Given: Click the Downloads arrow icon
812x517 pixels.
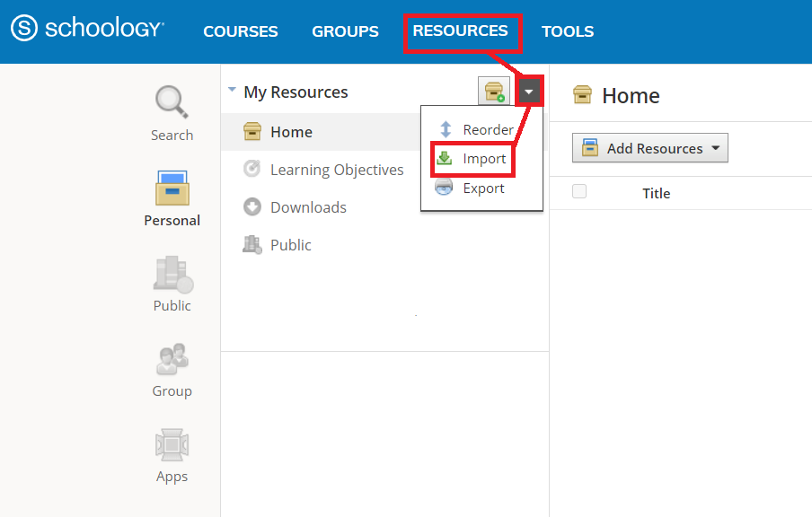Looking at the screenshot, I should [252, 207].
